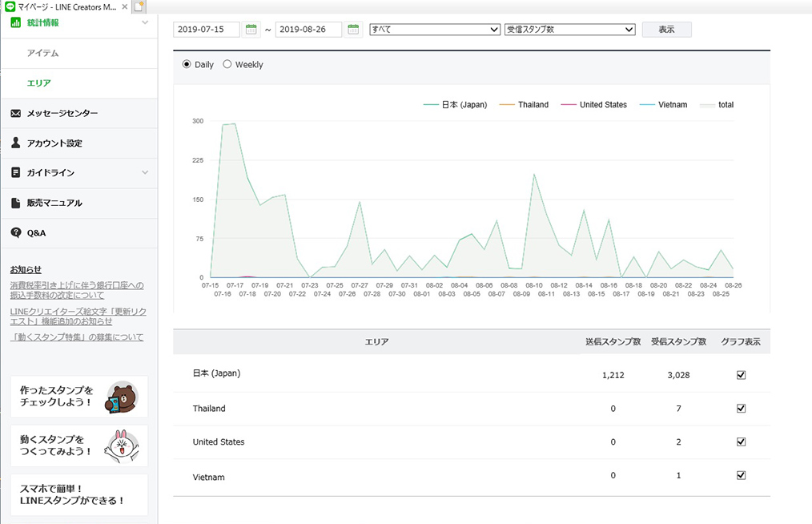The height and width of the screenshot is (524, 812).
Task: Click the グラフ表示 column header
Action: coord(741,341)
